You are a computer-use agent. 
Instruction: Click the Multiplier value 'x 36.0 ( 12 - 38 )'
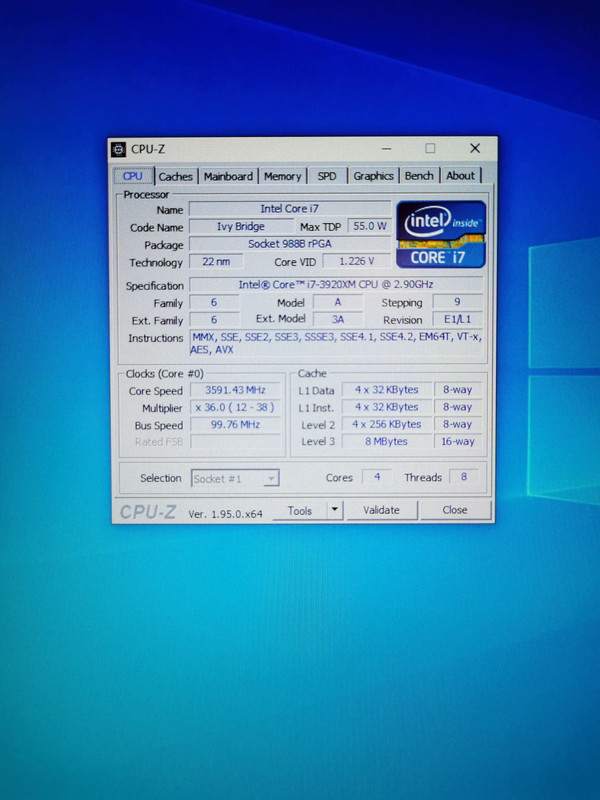[x=235, y=408]
